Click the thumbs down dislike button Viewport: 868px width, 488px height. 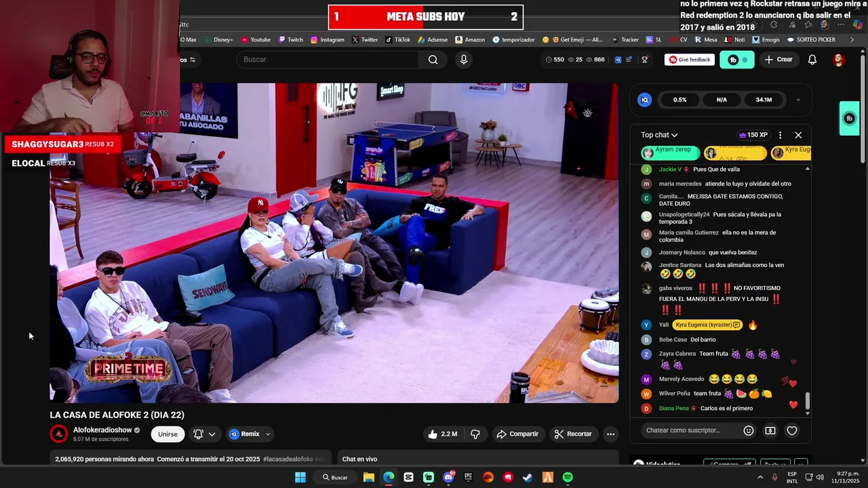(475, 434)
